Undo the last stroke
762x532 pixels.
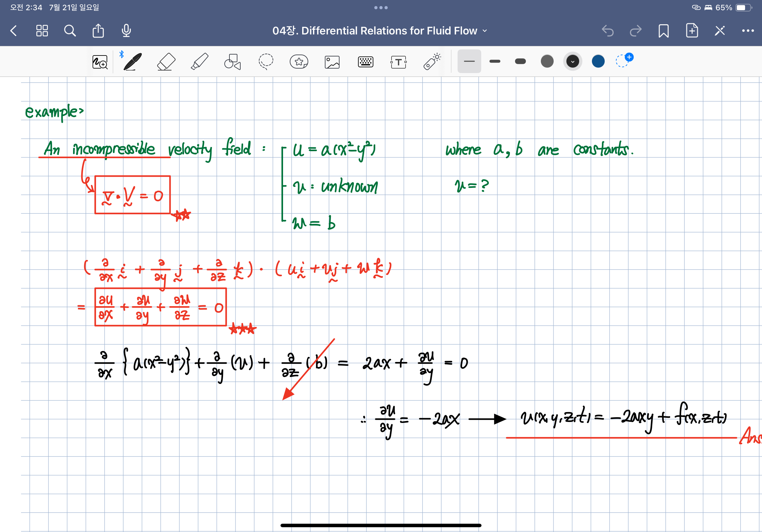(x=607, y=31)
